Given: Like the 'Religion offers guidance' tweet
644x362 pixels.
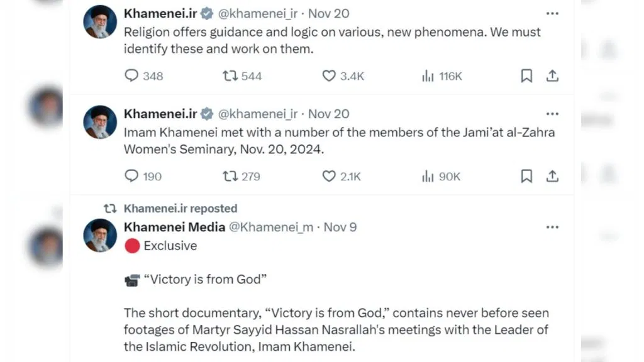Looking at the screenshot, I should (x=329, y=76).
